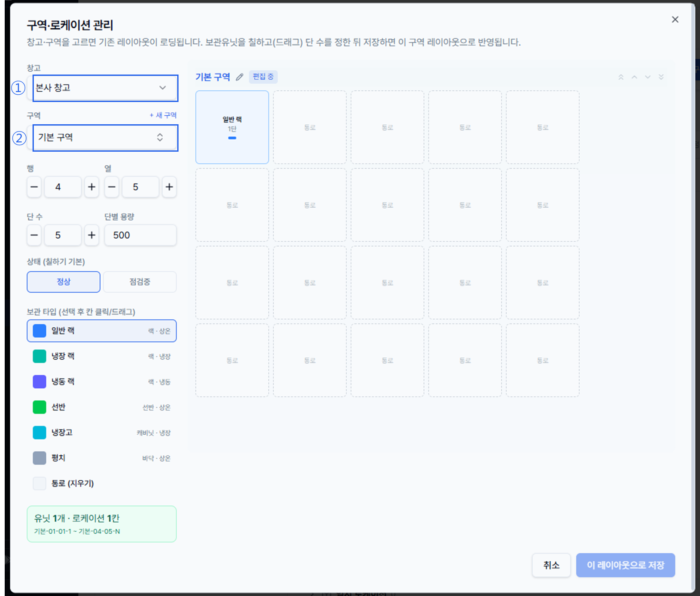Select 정상 status option
The height and width of the screenshot is (596, 700).
63,282
